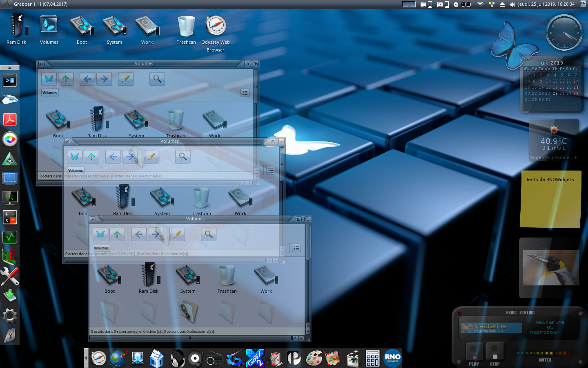Open the globe network app in dock
The width and height of the screenshot is (588, 368).
coord(118,358)
